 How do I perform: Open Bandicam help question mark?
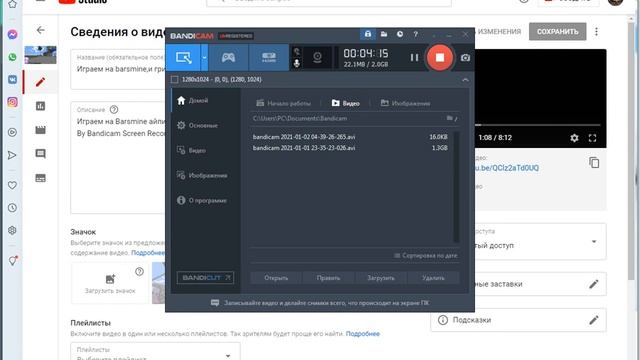(416, 34)
